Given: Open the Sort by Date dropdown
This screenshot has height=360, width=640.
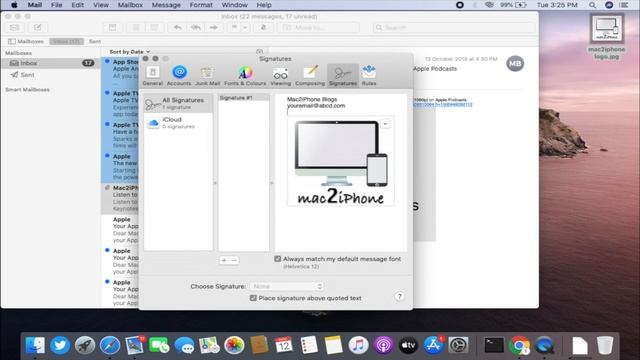Looking at the screenshot, I should pyautogui.click(x=129, y=52).
